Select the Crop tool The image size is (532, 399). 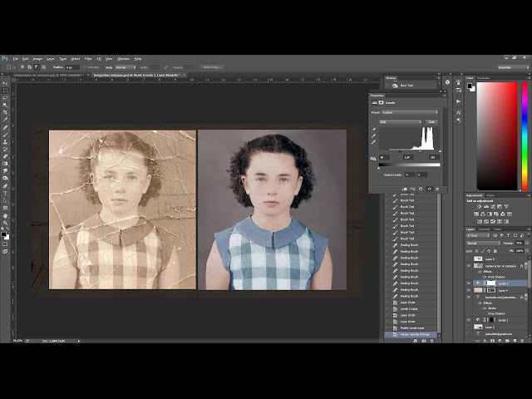tap(5, 114)
